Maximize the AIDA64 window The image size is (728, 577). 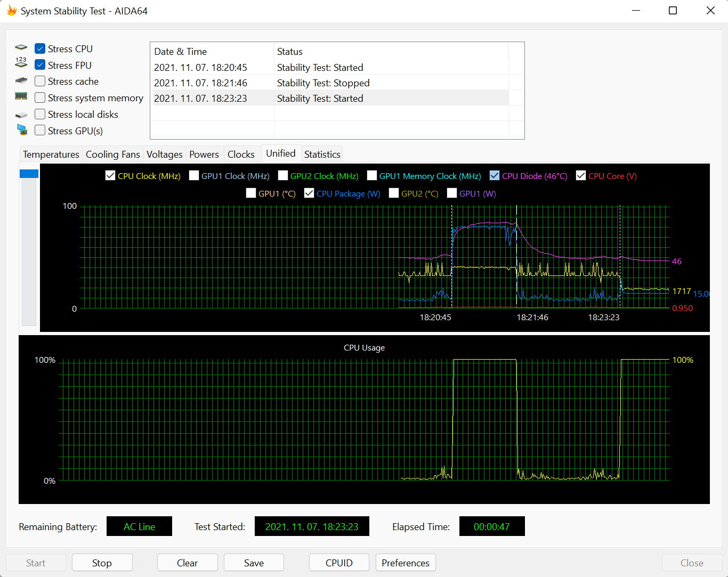point(673,11)
